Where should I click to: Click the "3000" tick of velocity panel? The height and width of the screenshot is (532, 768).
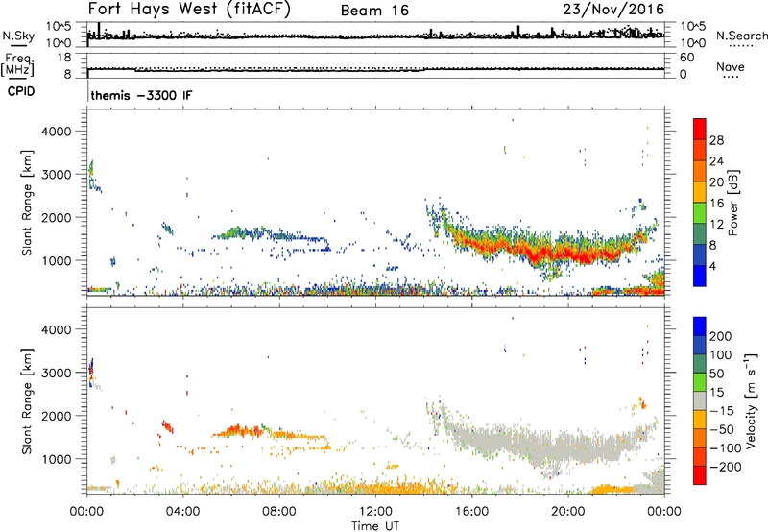click(57, 373)
